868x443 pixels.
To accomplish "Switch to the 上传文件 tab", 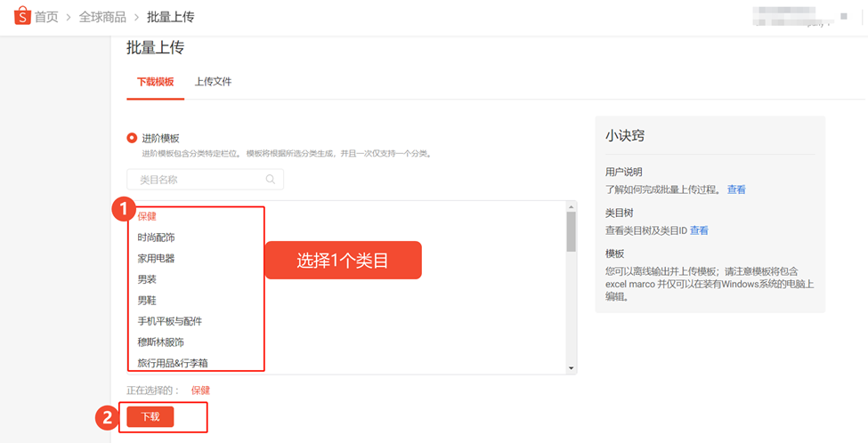I will click(214, 81).
